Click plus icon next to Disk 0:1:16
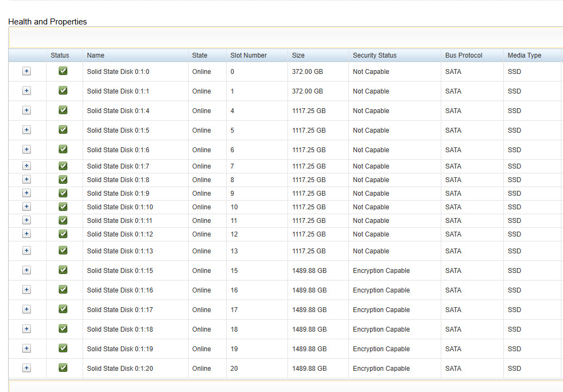Screen dimensions: 563x392 (x=27, y=290)
